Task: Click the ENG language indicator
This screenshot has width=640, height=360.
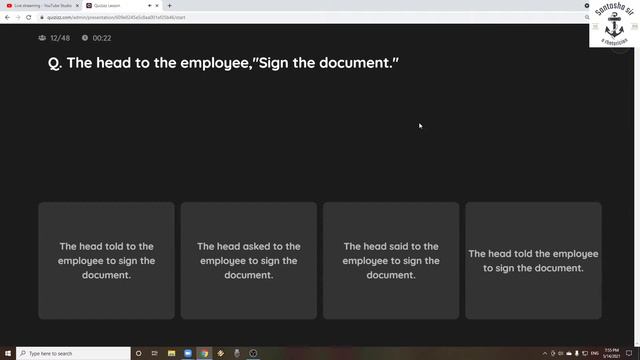Action: tap(595, 353)
